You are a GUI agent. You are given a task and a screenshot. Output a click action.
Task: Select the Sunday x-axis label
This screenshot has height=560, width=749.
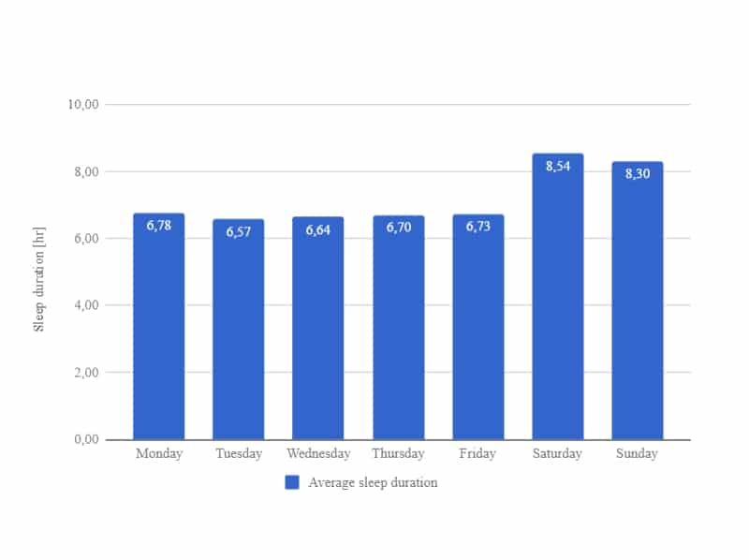pyautogui.click(x=637, y=453)
